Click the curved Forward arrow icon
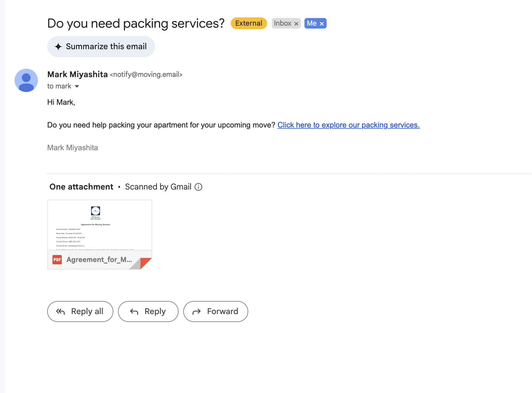This screenshot has height=393, width=532. [197, 311]
